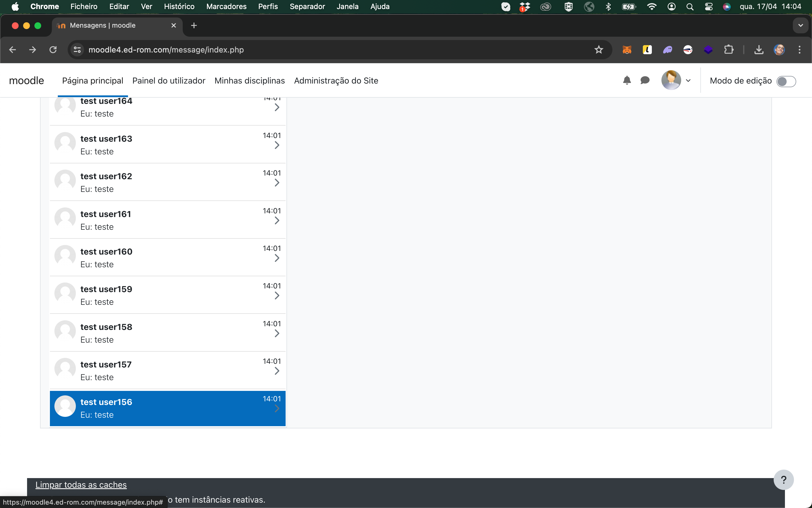Open the user avatar menu
The height and width of the screenshot is (508, 812).
[671, 80]
